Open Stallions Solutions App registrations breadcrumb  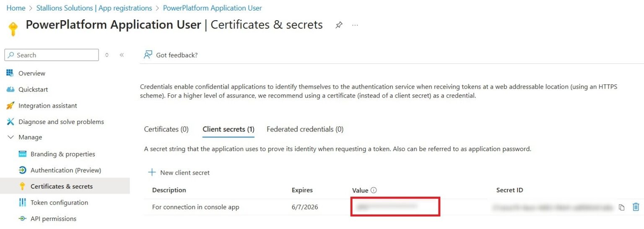click(94, 8)
